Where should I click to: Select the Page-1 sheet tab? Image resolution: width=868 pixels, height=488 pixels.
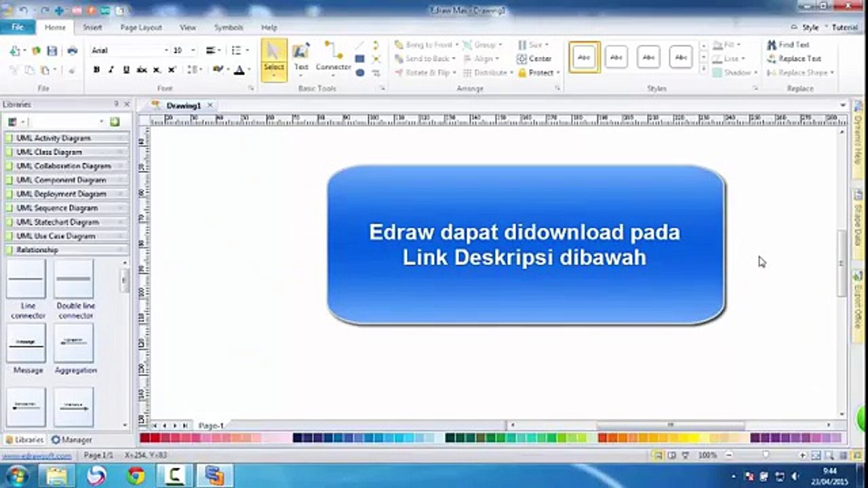[x=211, y=426]
